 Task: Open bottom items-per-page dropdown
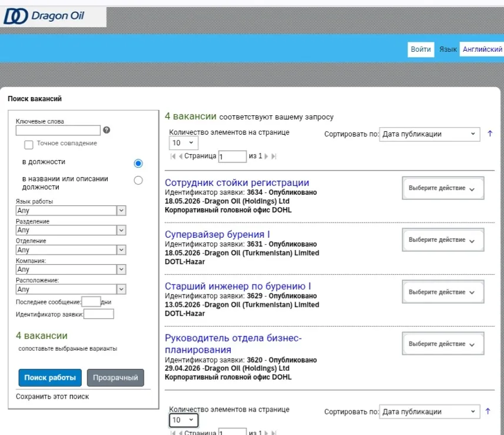(x=184, y=420)
